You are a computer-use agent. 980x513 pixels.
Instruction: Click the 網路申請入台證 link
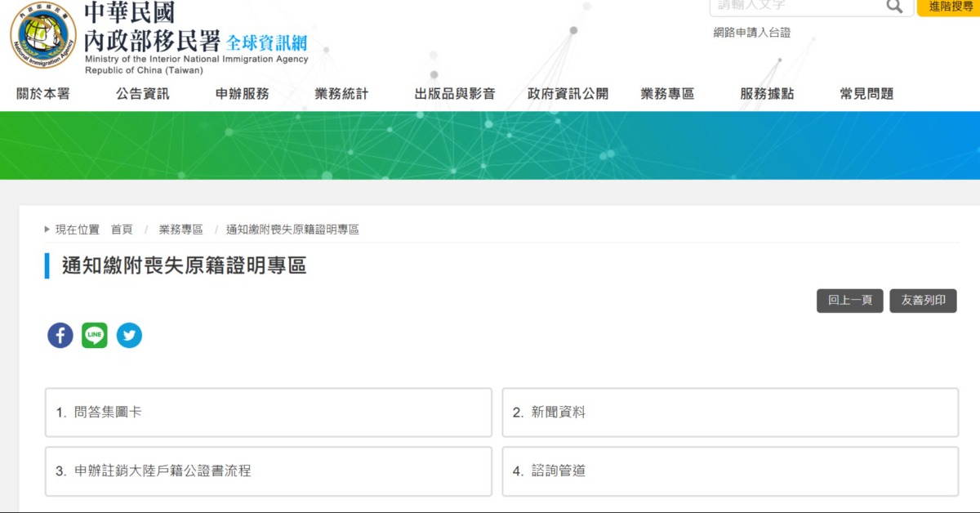[751, 33]
